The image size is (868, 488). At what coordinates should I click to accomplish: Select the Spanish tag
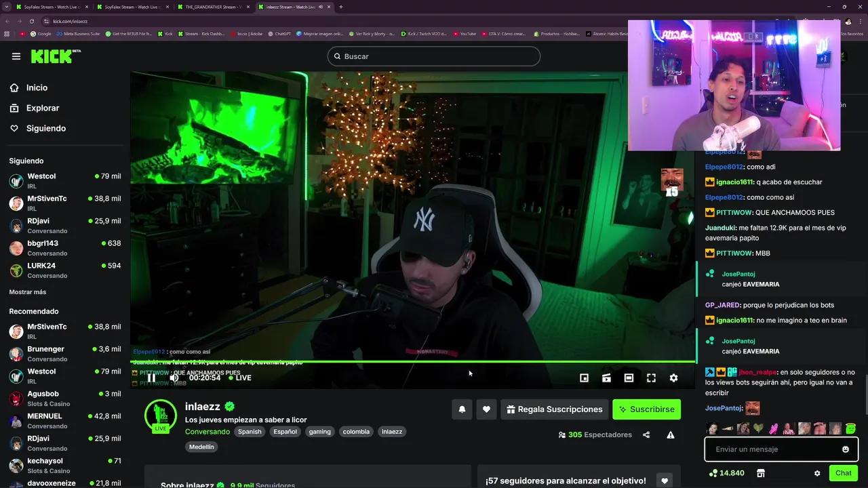tap(250, 432)
